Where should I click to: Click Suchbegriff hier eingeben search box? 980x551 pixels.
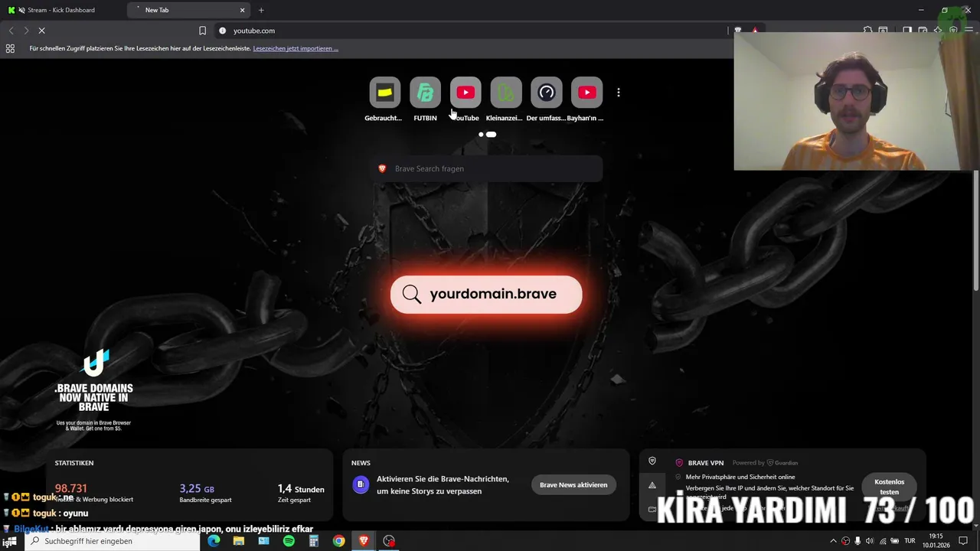113,541
